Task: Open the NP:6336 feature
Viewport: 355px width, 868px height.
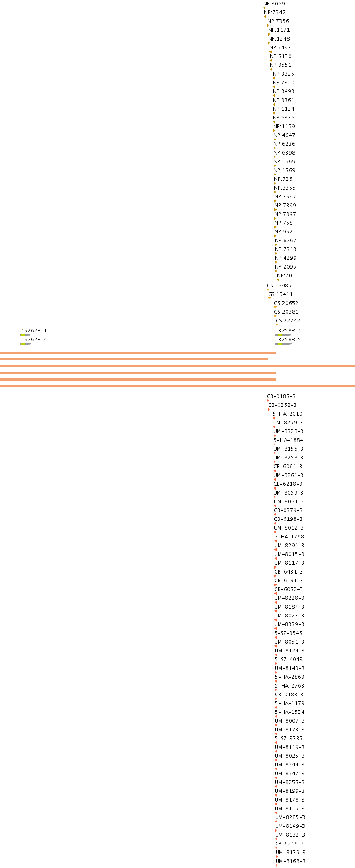Action: pyautogui.click(x=284, y=118)
